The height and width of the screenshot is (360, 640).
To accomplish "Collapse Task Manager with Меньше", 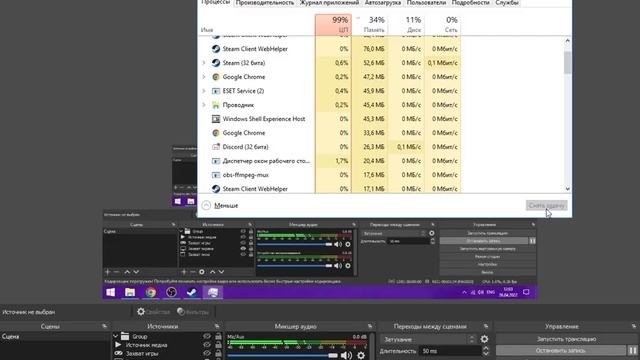I will click(x=220, y=205).
